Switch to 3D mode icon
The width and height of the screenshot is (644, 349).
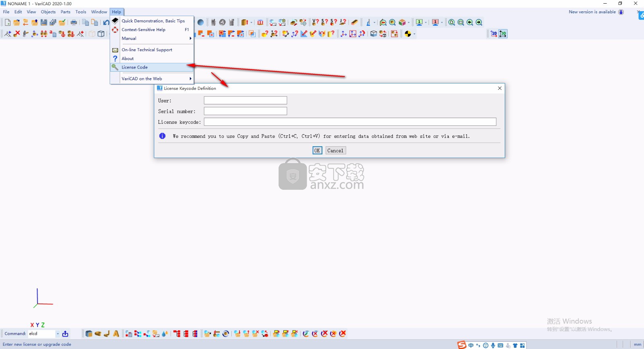[x=503, y=34]
